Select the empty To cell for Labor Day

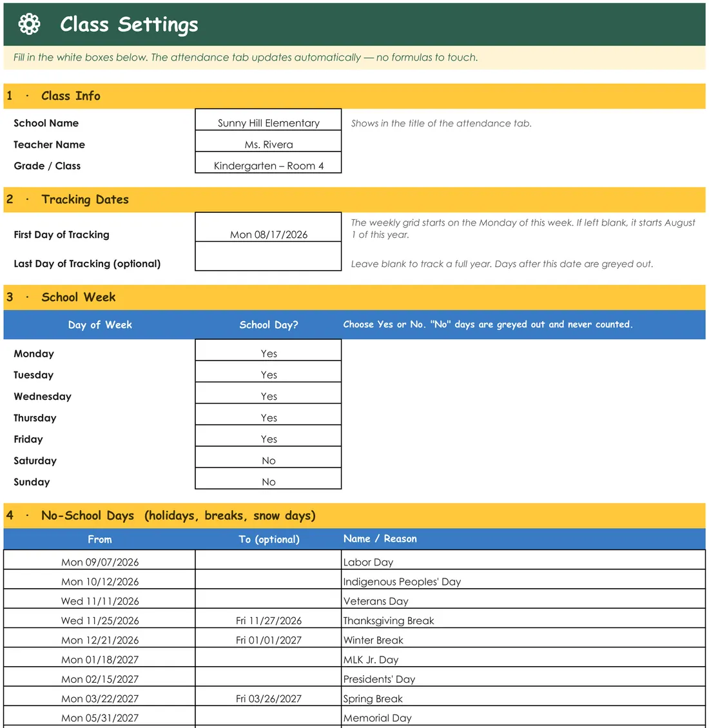[268, 560]
